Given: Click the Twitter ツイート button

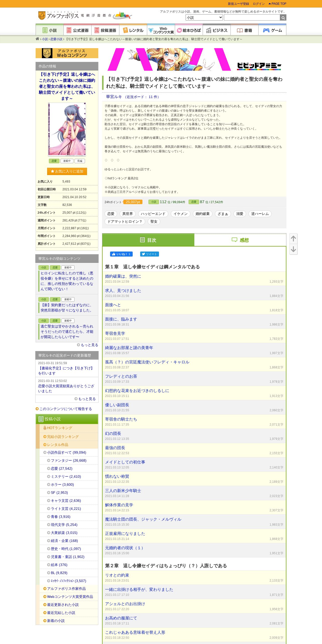Looking at the screenshot, I should tap(149, 254).
